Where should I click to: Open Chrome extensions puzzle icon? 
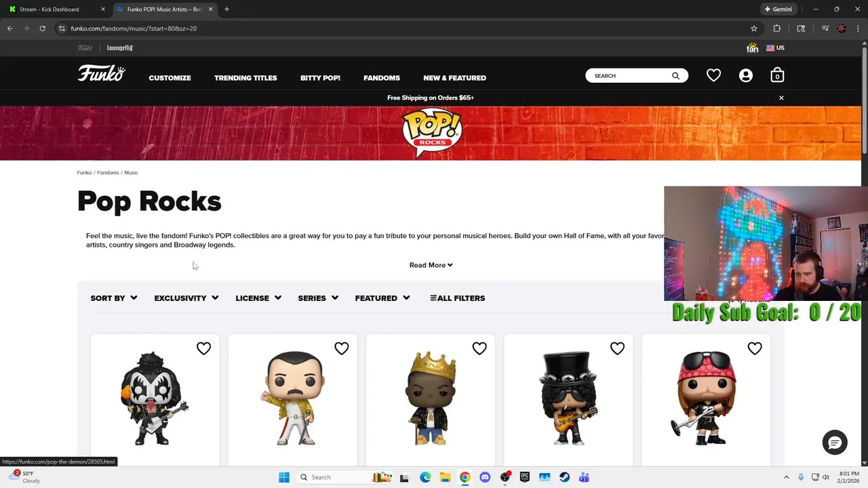pos(777,28)
